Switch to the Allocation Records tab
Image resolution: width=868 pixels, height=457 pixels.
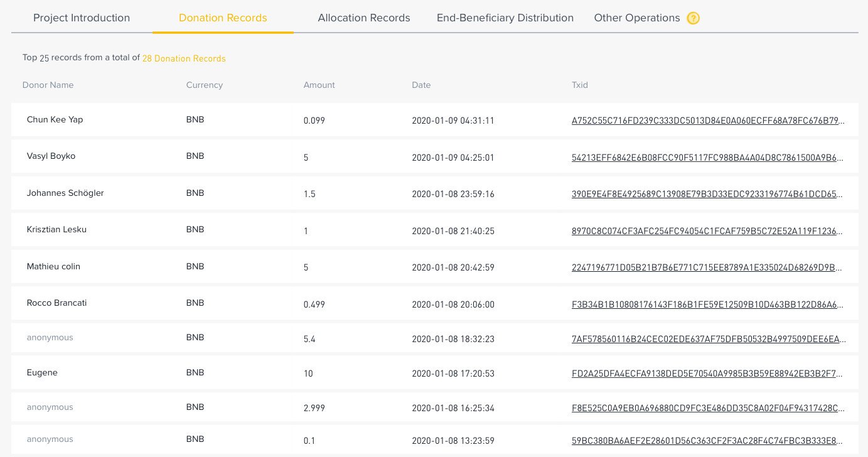tap(364, 18)
